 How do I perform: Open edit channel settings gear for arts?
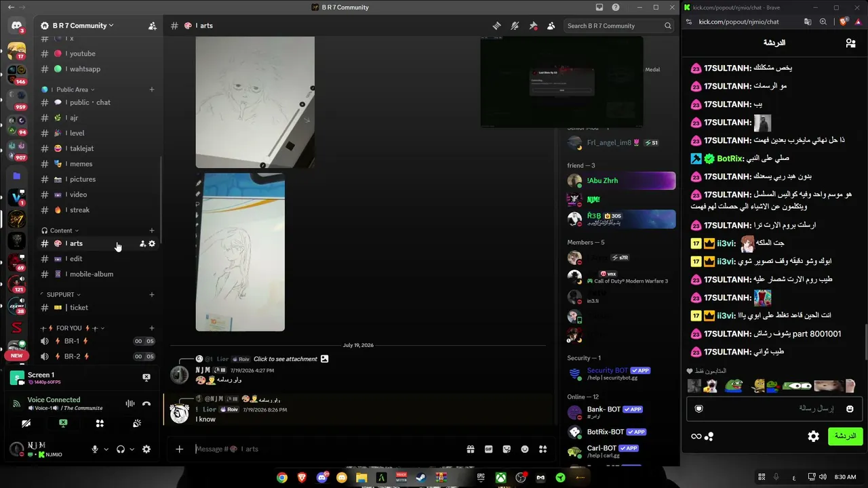coord(152,243)
